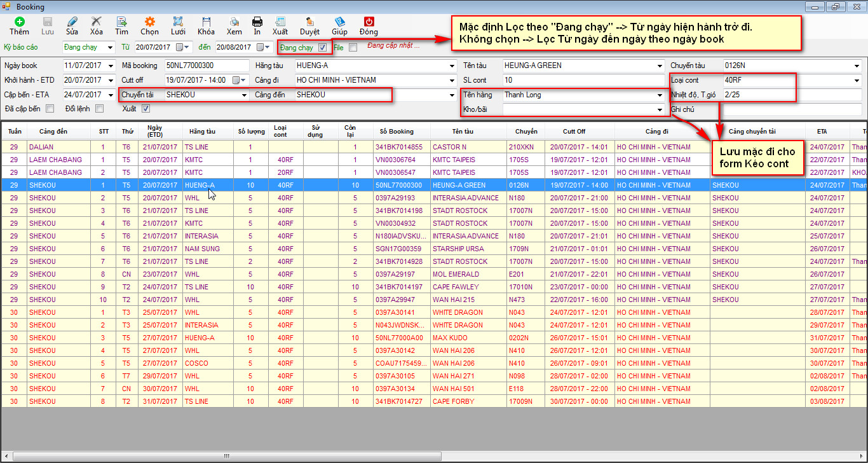This screenshot has height=463, width=868.
Task: Open the Tên hàng Thanh Long dropdown
Action: (x=660, y=95)
